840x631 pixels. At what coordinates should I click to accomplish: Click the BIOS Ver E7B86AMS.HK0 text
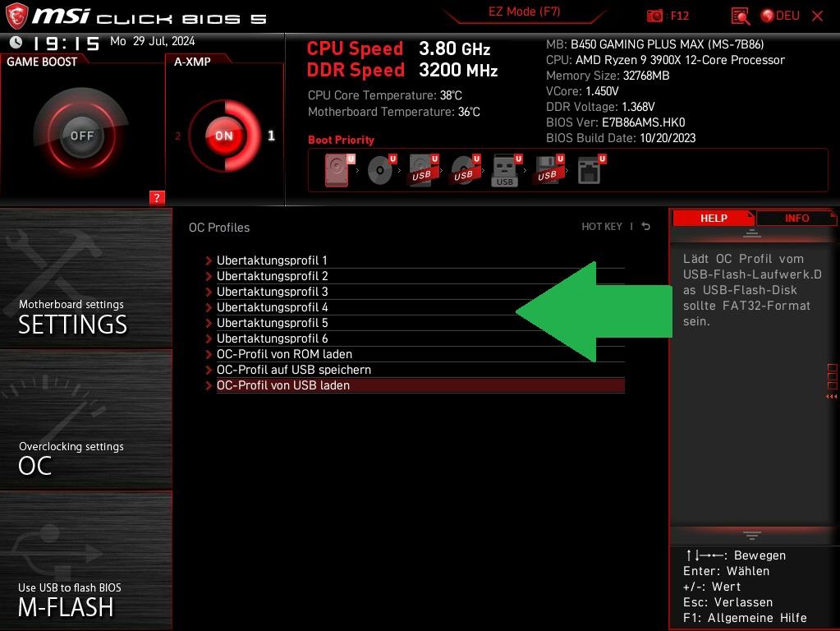[x=616, y=122]
